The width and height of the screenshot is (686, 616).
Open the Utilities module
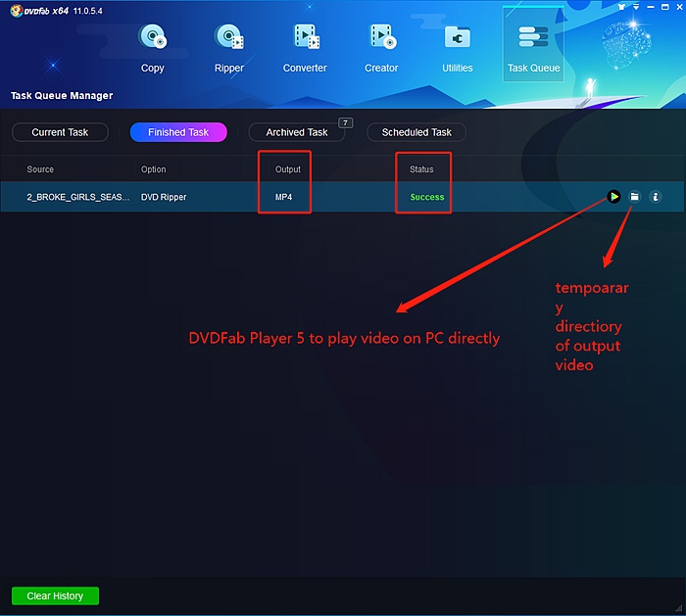[458, 48]
